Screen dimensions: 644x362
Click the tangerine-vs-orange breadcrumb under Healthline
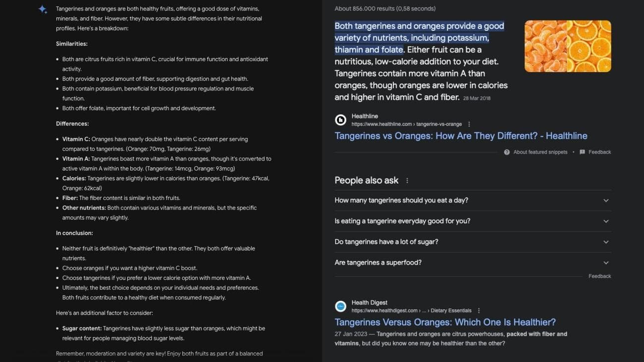pyautogui.click(x=438, y=124)
